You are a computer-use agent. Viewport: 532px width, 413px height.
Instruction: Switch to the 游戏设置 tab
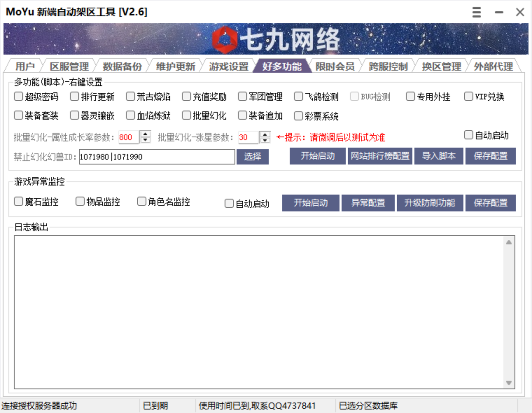229,67
